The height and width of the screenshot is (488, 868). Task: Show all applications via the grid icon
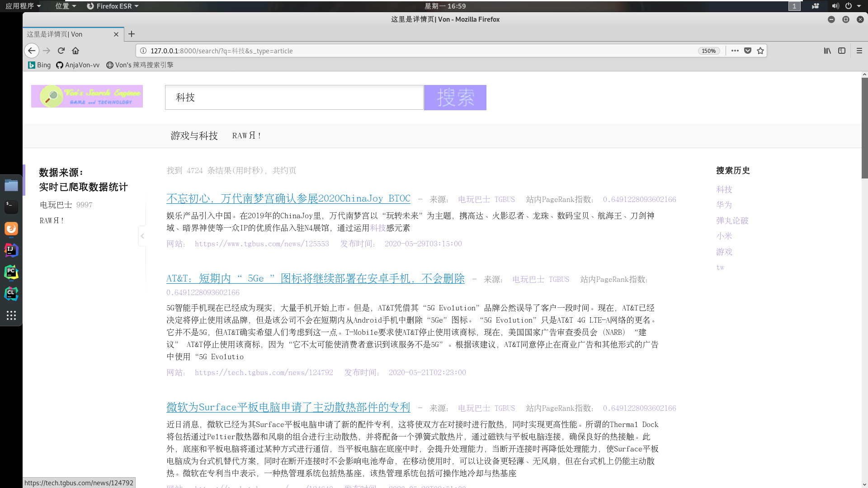(x=11, y=315)
